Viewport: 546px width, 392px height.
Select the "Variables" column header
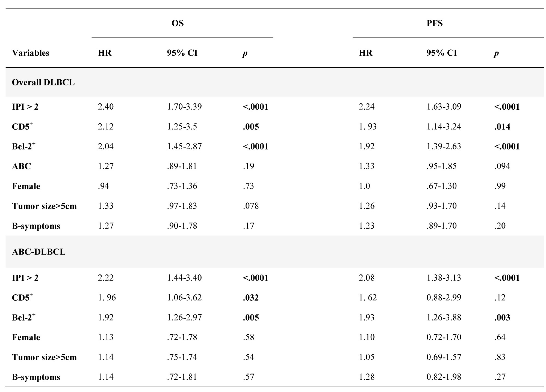tap(31, 53)
